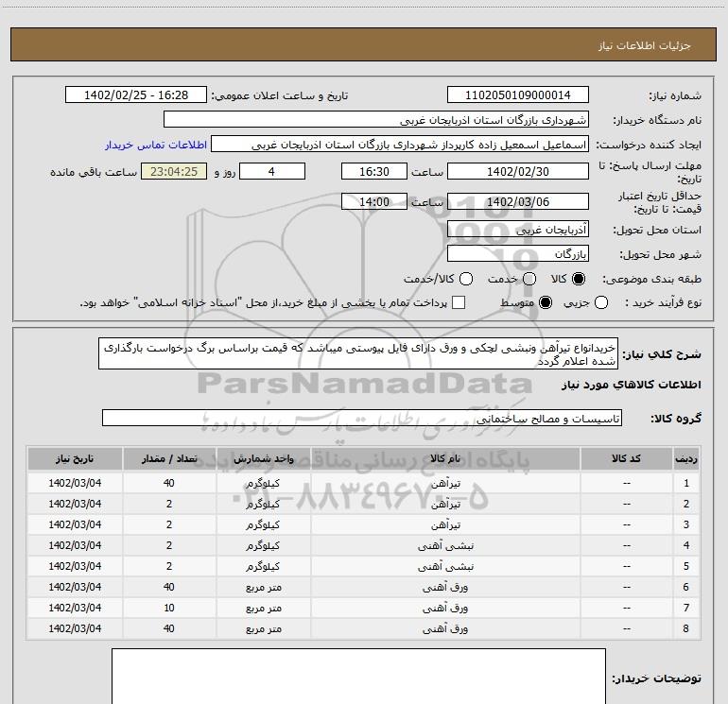Screen dimensions: 728x704
Task: Toggle the اسناد خزانه اسلامی payment checkbox
Action: click(459, 302)
